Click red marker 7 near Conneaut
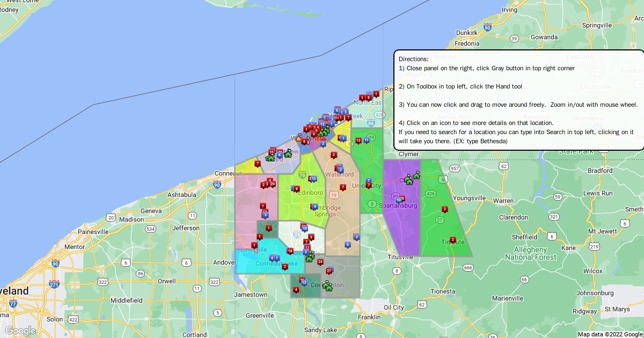The height and width of the screenshot is (338, 644). [258, 163]
